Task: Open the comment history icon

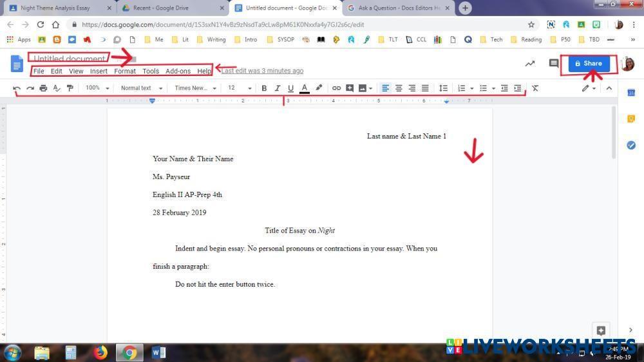Action: [x=553, y=64]
